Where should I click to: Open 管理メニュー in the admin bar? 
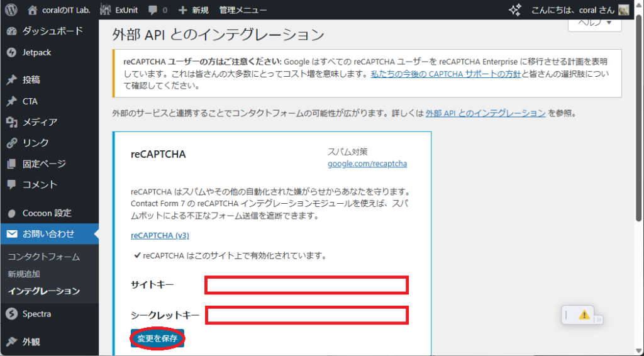[243, 10]
